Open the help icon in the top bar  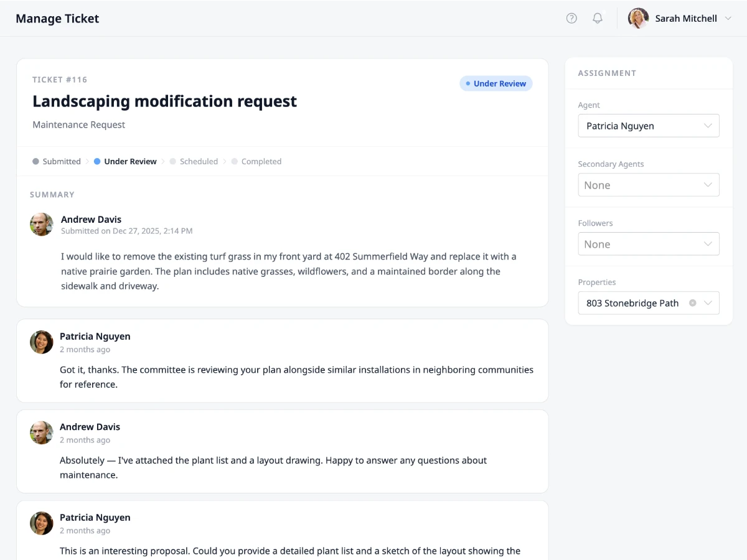(571, 18)
